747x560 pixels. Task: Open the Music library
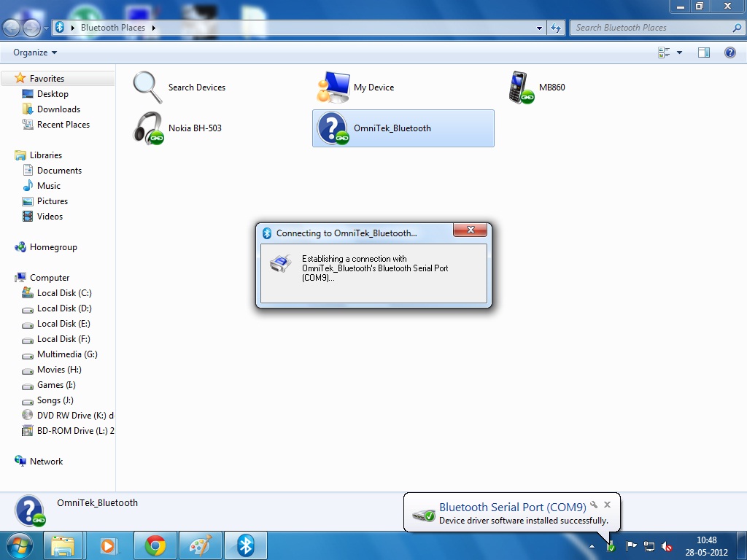pos(49,186)
